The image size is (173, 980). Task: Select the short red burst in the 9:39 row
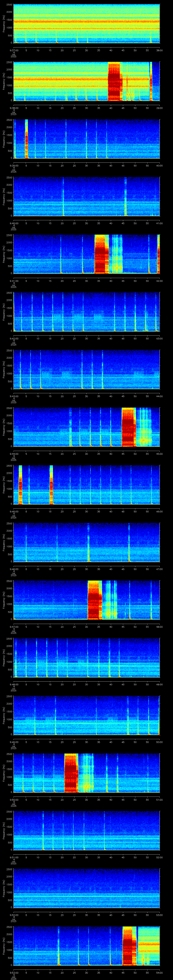(26, 139)
